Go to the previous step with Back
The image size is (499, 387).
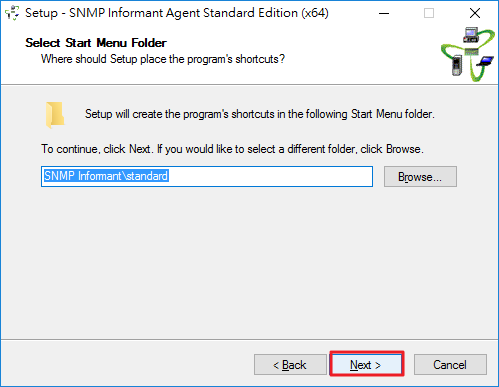pyautogui.click(x=290, y=365)
